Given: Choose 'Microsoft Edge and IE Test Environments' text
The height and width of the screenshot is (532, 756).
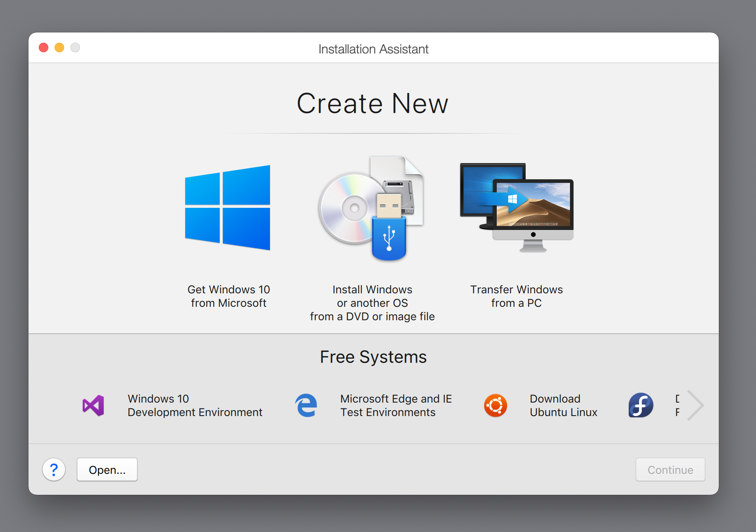Looking at the screenshot, I should click(x=396, y=405).
